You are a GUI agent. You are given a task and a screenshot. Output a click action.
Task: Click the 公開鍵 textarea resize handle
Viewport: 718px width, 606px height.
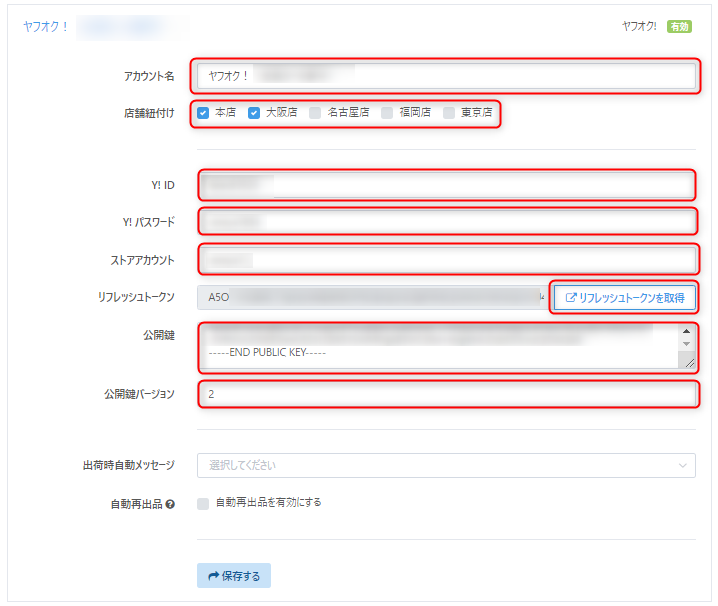pos(689,363)
